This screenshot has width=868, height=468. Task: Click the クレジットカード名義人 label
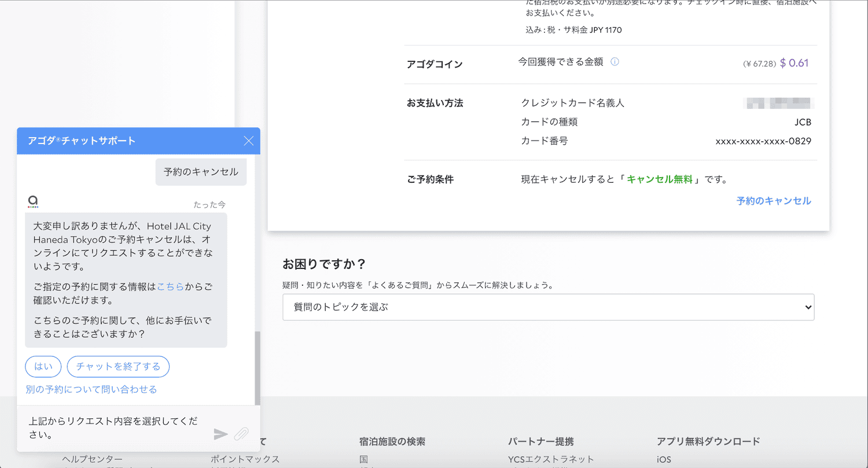[573, 103]
